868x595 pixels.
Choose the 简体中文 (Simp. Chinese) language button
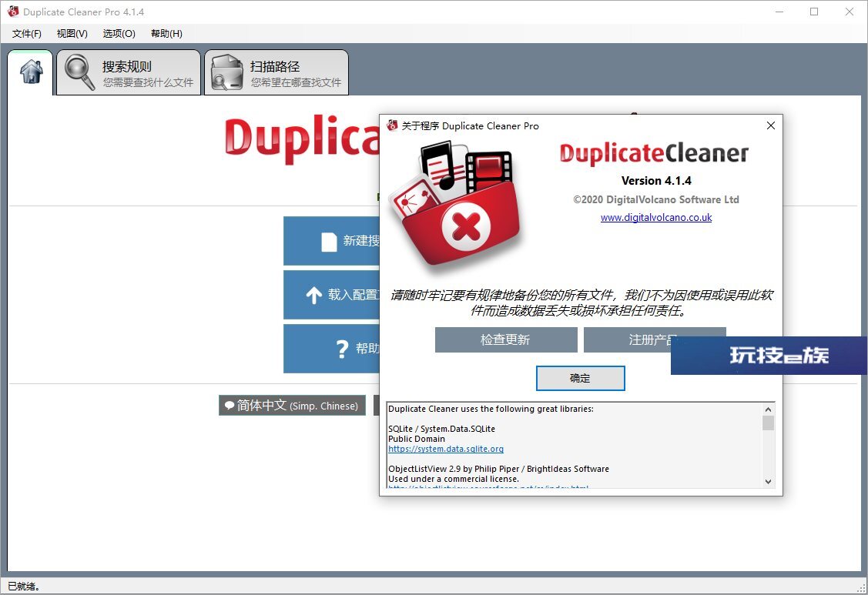[292, 405]
